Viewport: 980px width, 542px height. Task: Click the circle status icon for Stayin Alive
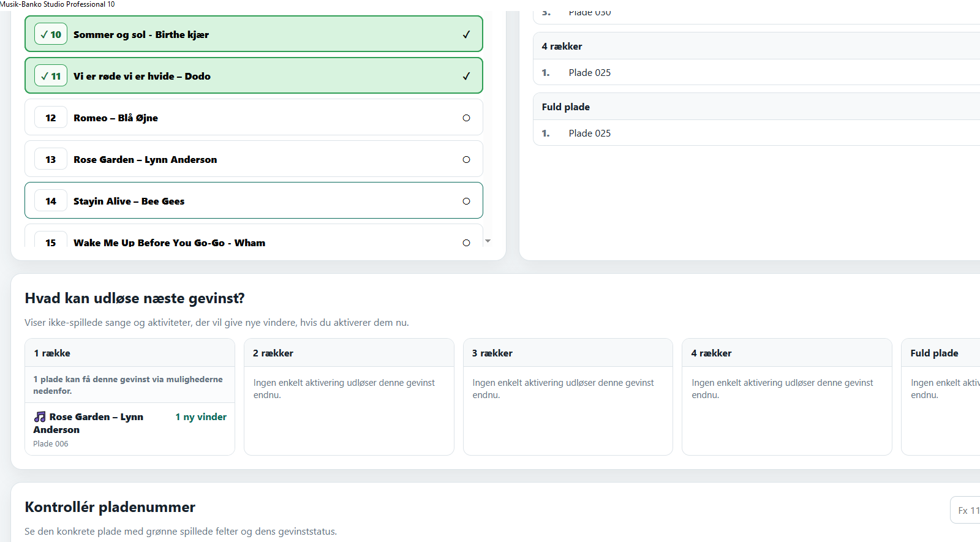tap(466, 201)
